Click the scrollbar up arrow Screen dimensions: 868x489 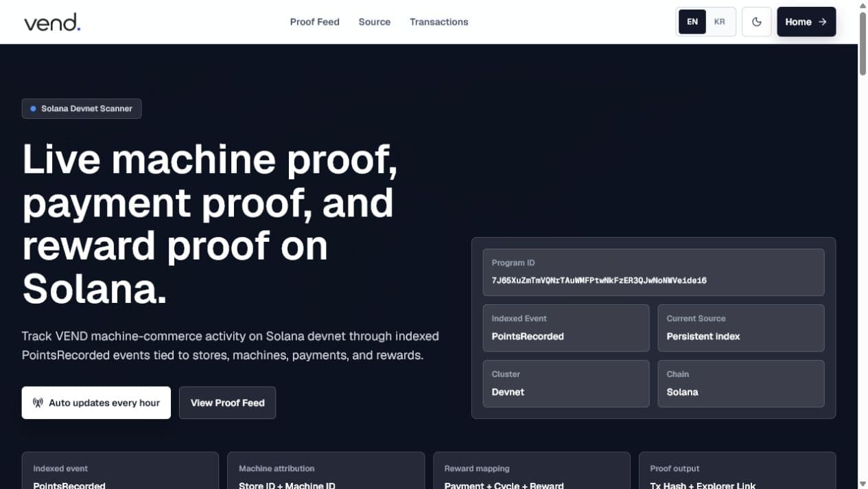click(863, 5)
